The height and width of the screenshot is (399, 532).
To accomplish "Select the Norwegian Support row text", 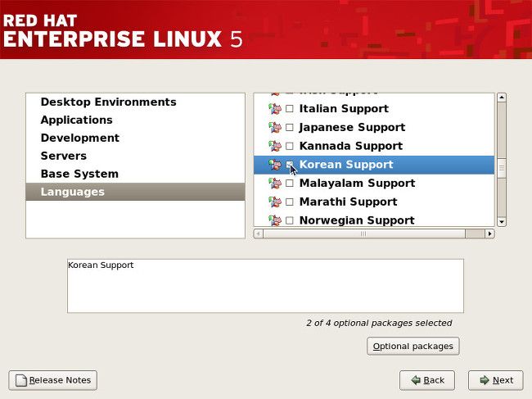I will tap(357, 220).
